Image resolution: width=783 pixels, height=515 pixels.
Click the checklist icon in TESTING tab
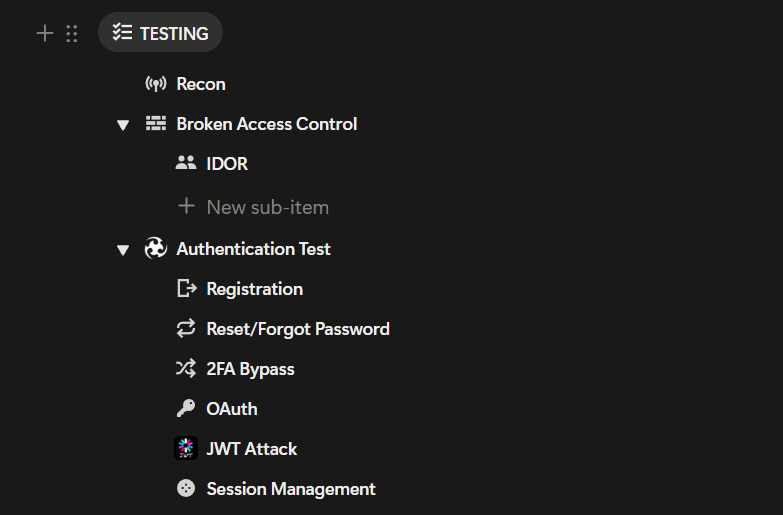pyautogui.click(x=122, y=32)
